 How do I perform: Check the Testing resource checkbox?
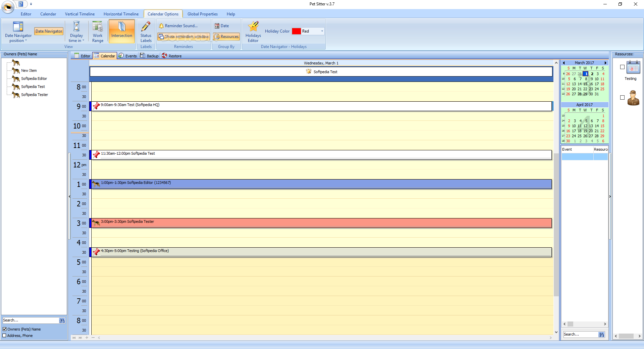click(622, 67)
